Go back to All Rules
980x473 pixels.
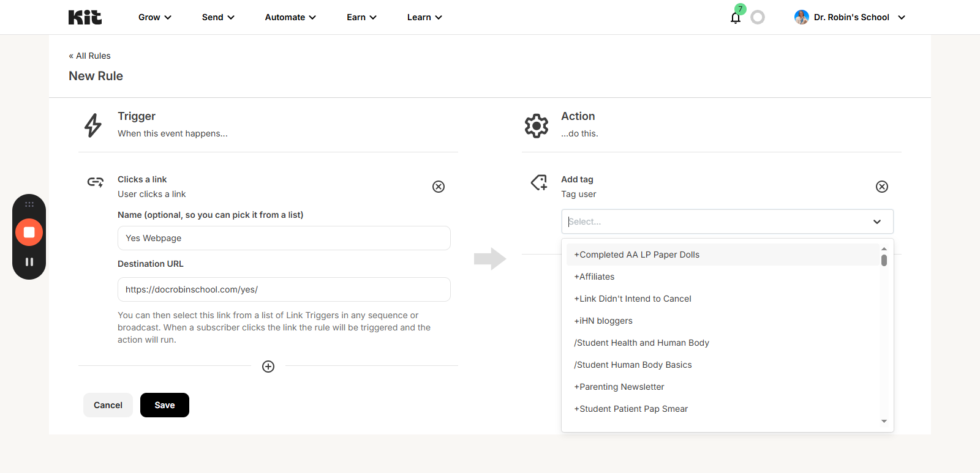click(90, 56)
